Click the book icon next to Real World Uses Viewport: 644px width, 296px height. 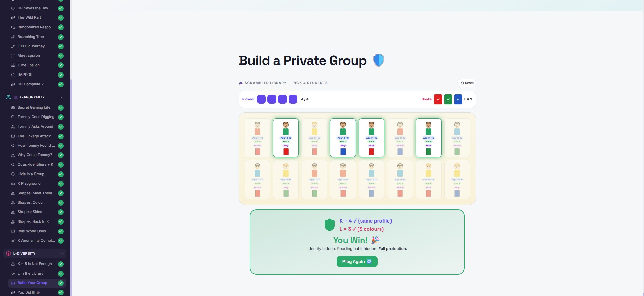13,231
